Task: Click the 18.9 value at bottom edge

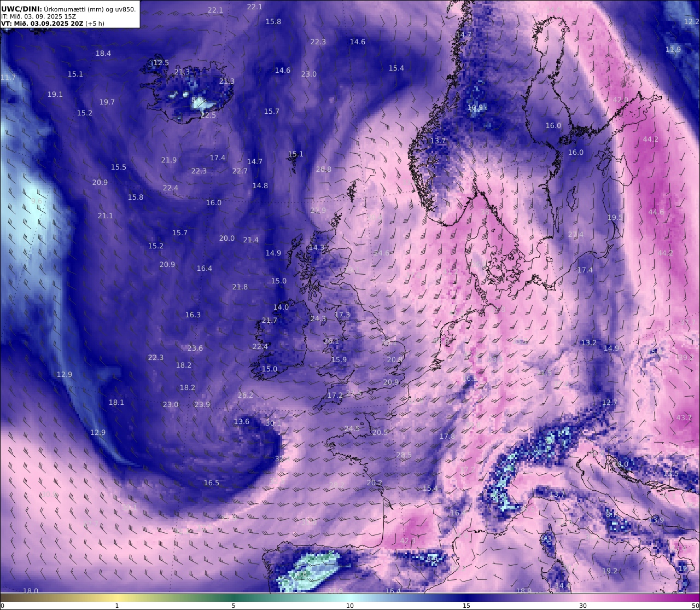Action: point(523,590)
